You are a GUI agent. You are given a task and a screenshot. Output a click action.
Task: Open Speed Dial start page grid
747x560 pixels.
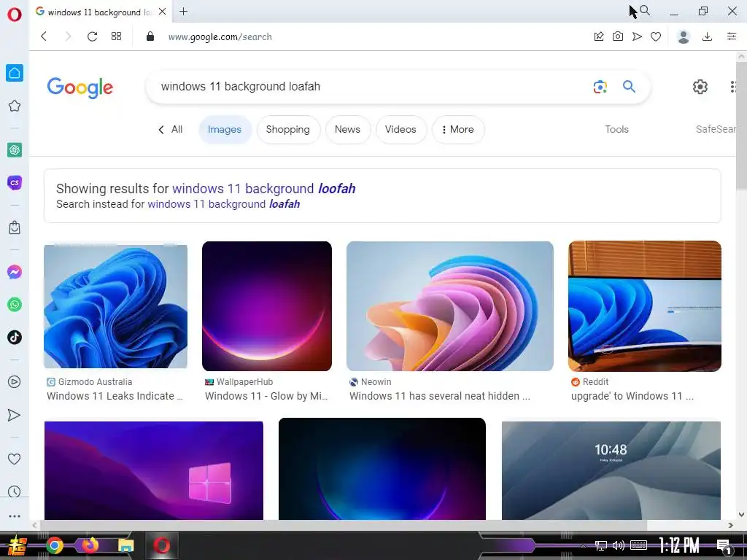pyautogui.click(x=116, y=36)
